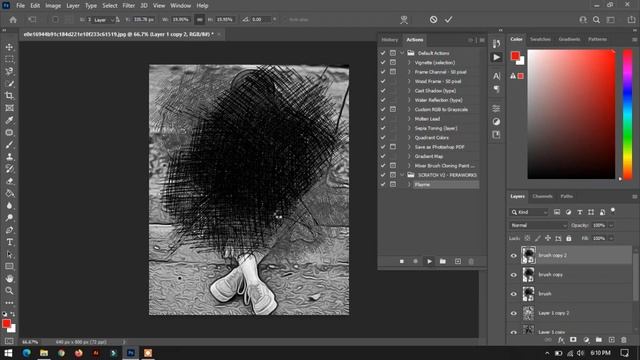Viewport: 640px width, 360px height.
Task: Open Firefox from the taskbar
Action: (x=78, y=353)
